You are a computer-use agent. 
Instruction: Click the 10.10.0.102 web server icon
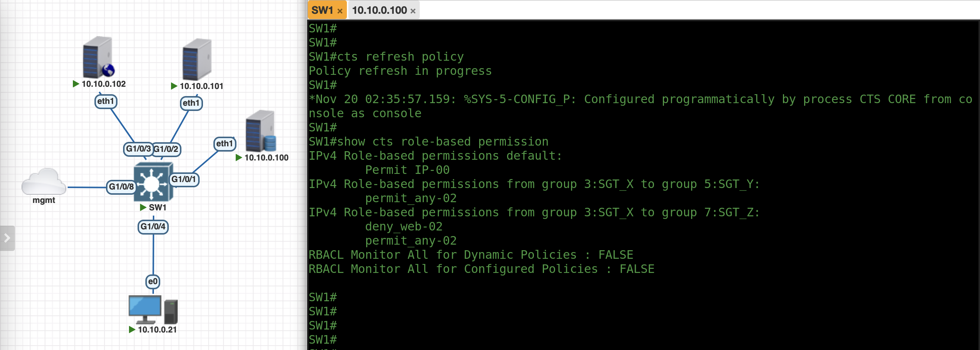click(98, 57)
